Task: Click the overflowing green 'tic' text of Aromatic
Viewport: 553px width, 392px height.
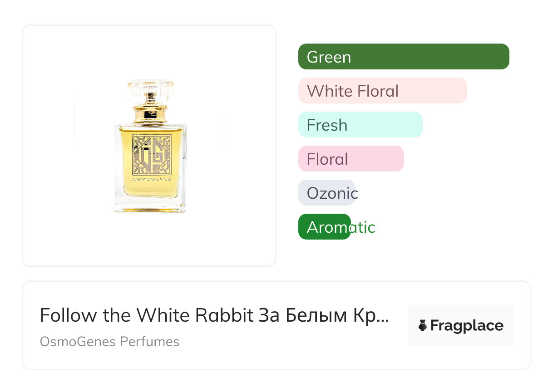Action: coord(364,227)
